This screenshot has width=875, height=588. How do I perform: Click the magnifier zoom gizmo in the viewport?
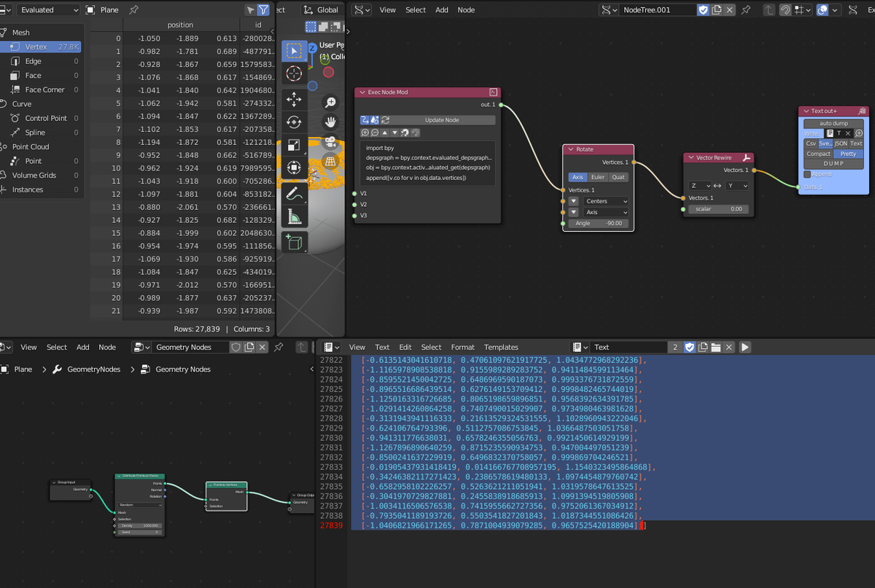[329, 102]
